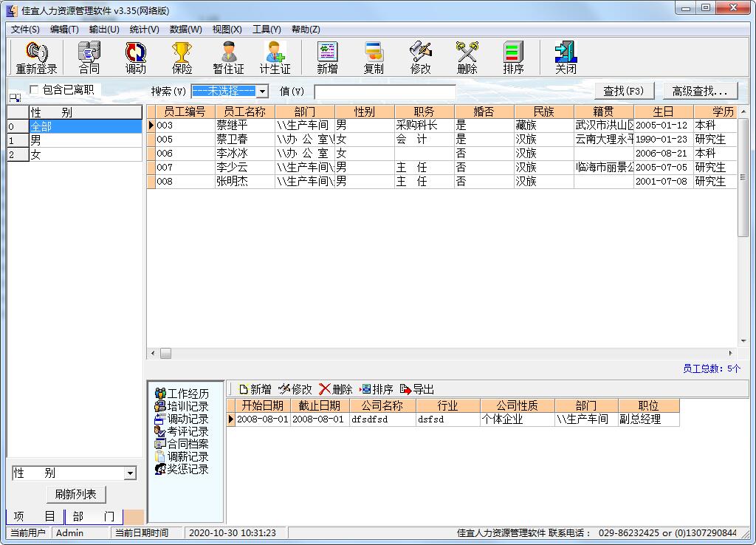Viewport: 756px width, 545px height.
Task: Click the 调动 transfer toolbar icon
Action: [136, 58]
